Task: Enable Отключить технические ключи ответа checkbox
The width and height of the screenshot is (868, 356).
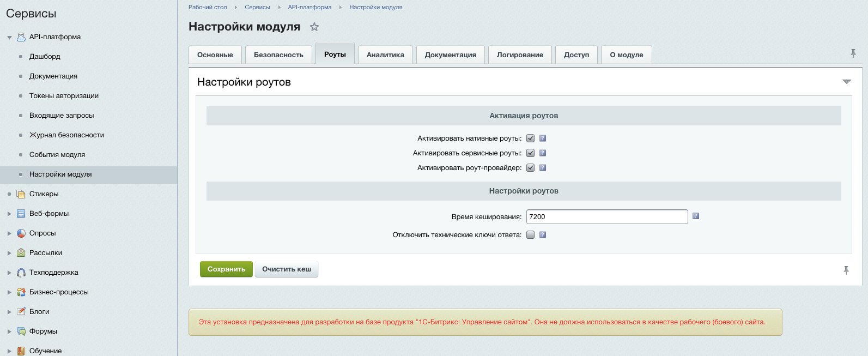Action: tap(531, 235)
